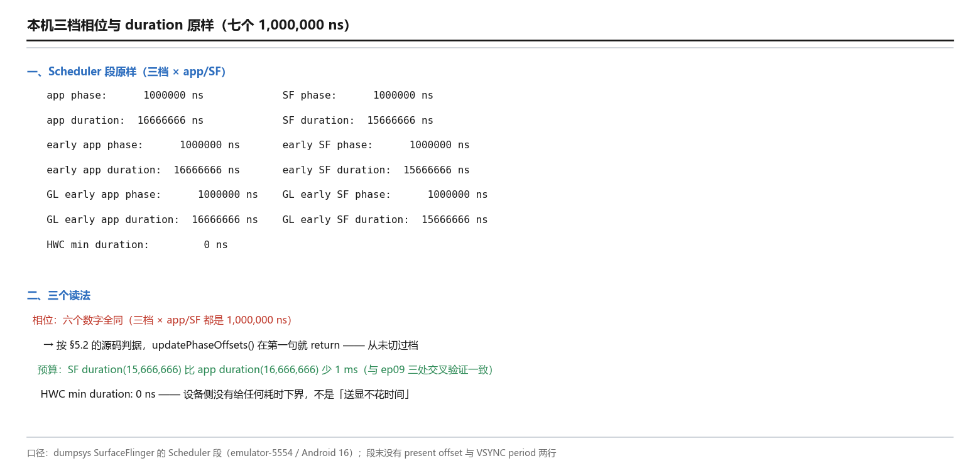Click the "GL early app phase" line
Image resolution: width=980 pixels, height=473 pixels.
[x=152, y=195]
